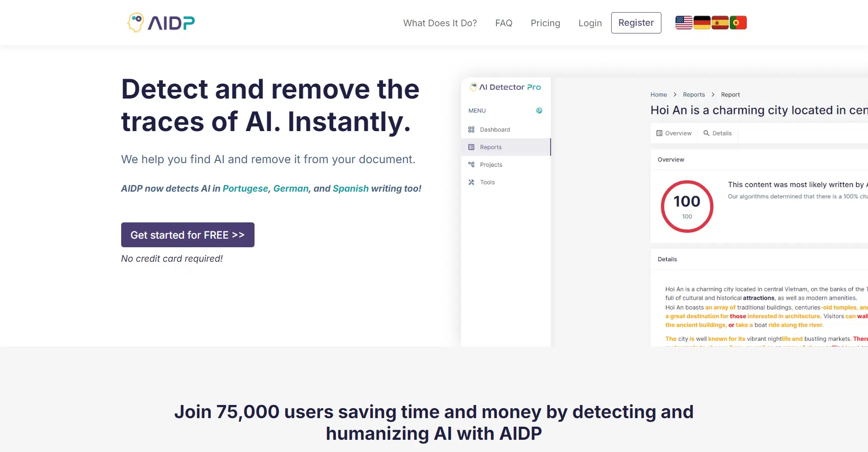
Task: Click the teal icon beside MENU
Action: click(539, 111)
